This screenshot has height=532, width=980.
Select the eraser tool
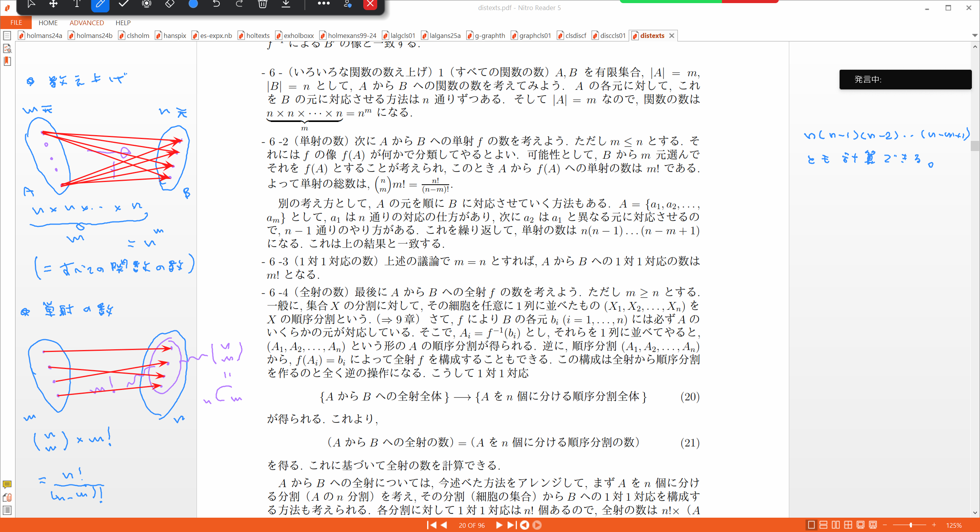click(170, 4)
